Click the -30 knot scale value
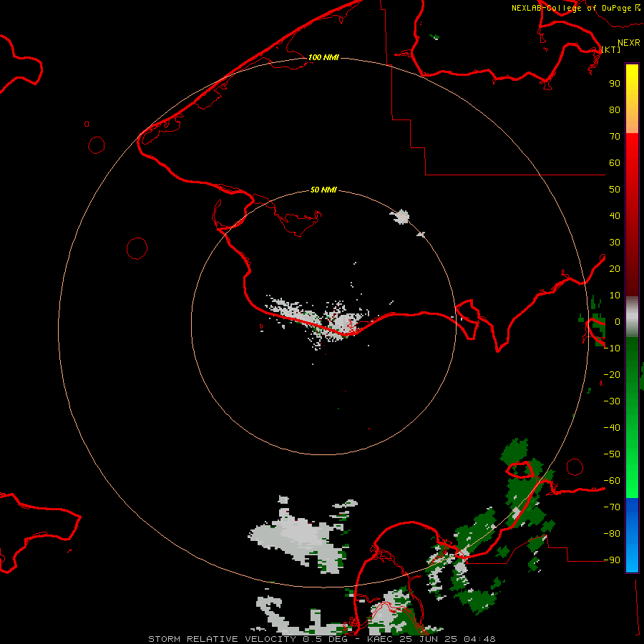 coord(612,401)
